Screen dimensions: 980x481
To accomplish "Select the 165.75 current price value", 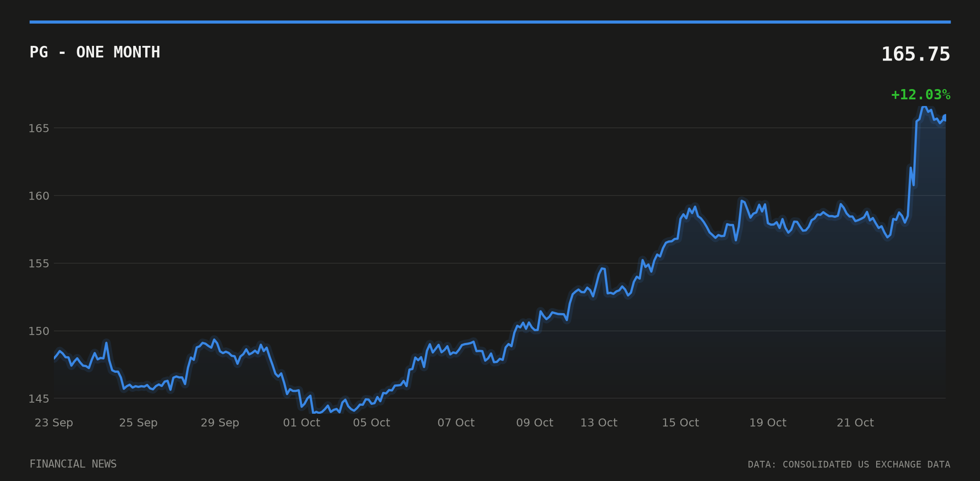I will click(916, 54).
